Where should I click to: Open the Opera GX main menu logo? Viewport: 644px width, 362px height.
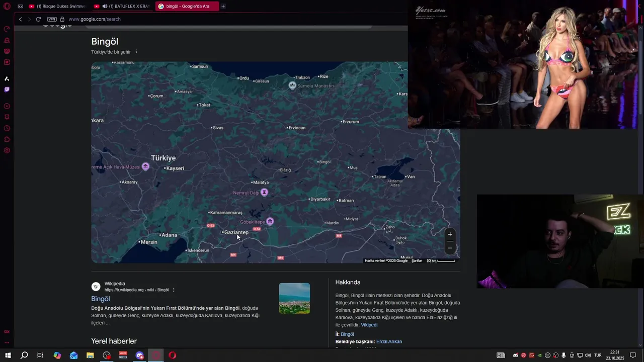pyautogui.click(x=7, y=7)
